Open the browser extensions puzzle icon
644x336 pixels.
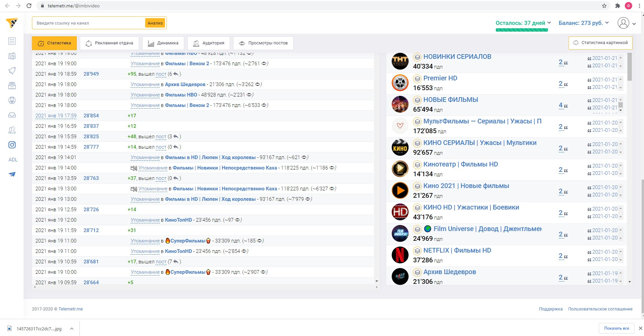click(617, 6)
